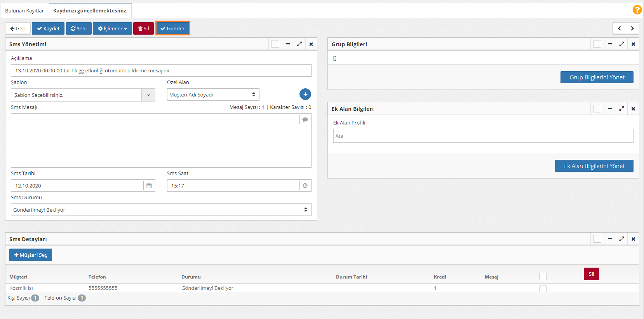Click the orange help question mark icon

pyautogui.click(x=637, y=10)
